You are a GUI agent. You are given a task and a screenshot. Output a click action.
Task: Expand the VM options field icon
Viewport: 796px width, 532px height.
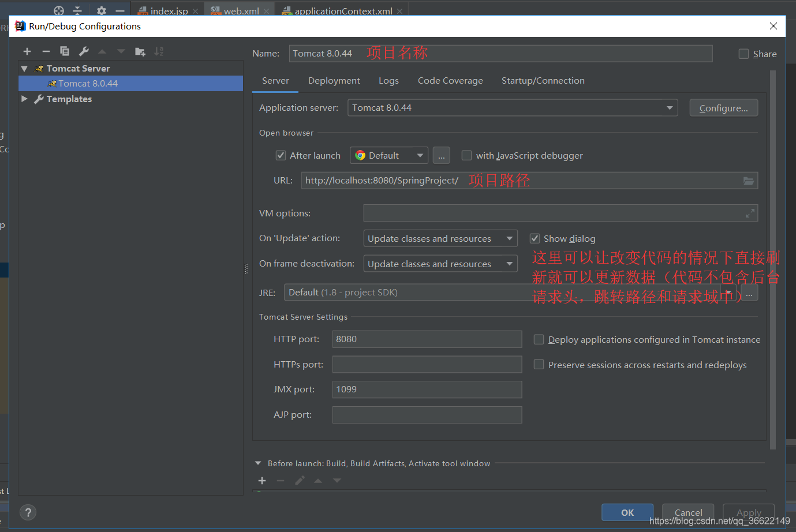click(750, 213)
